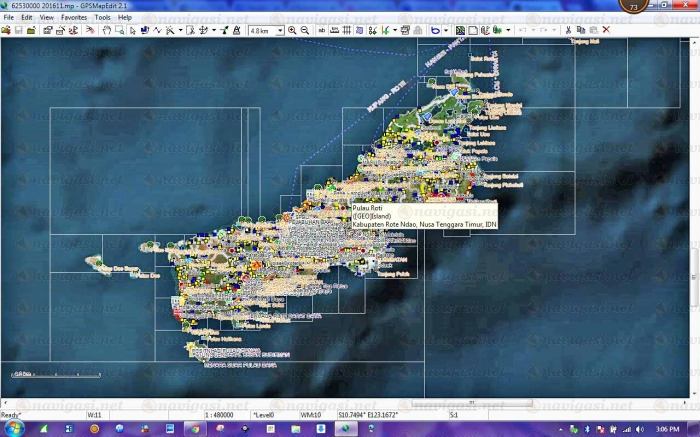Click the scissors Cut icon
The height and width of the screenshot is (437, 700).
point(568,30)
